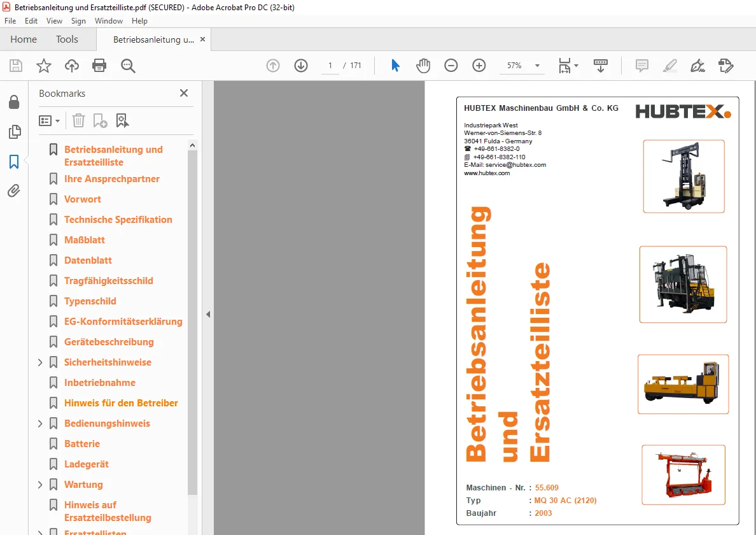The image size is (756, 535).
Task: Open the File menu
Action: tap(10, 21)
